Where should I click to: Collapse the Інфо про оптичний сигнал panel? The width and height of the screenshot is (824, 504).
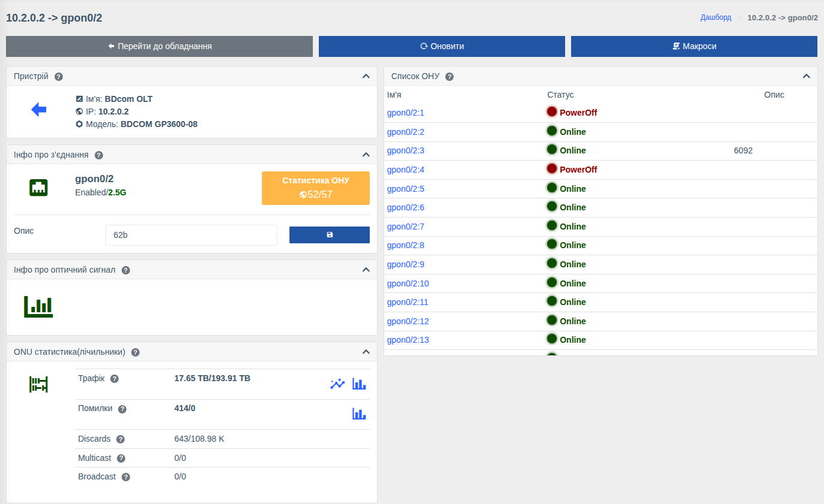pyautogui.click(x=366, y=270)
